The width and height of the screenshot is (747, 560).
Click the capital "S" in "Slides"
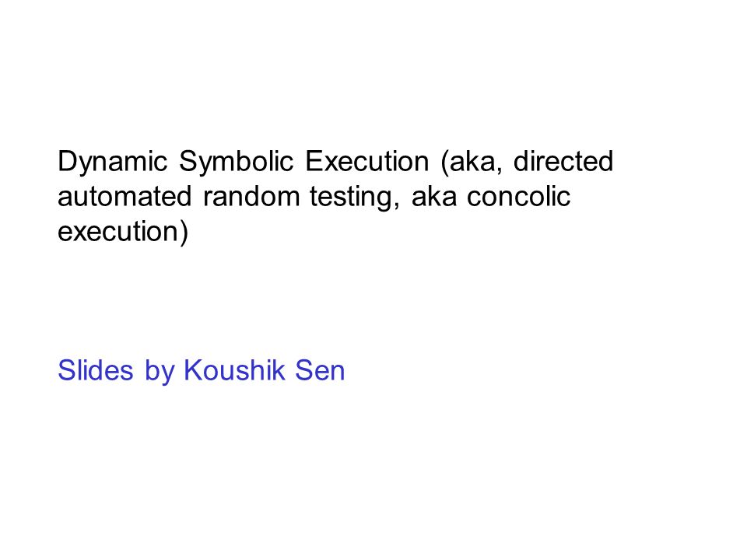pos(67,370)
